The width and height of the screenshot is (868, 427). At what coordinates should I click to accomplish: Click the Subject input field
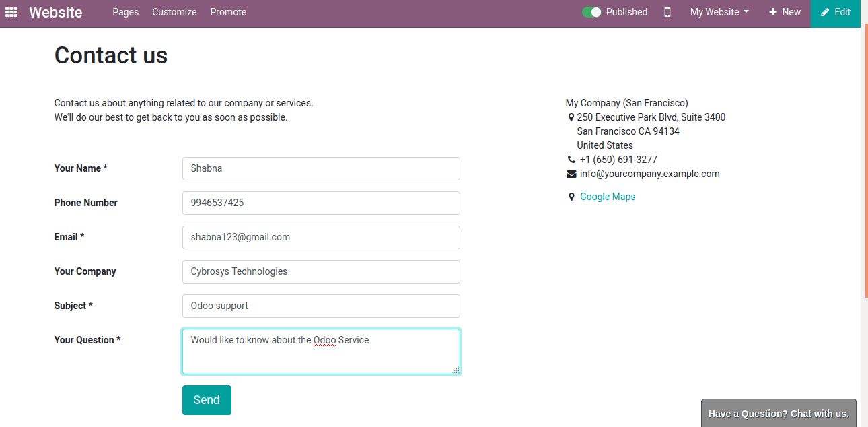[x=321, y=306]
